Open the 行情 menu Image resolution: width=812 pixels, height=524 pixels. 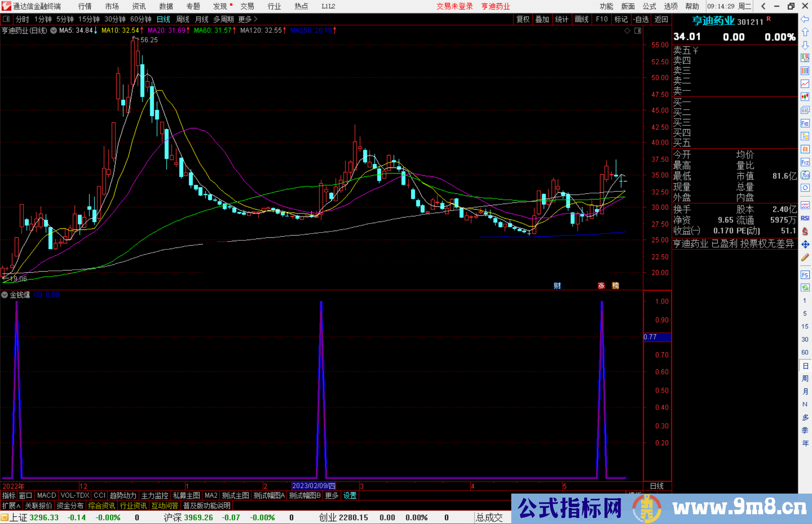85,6
